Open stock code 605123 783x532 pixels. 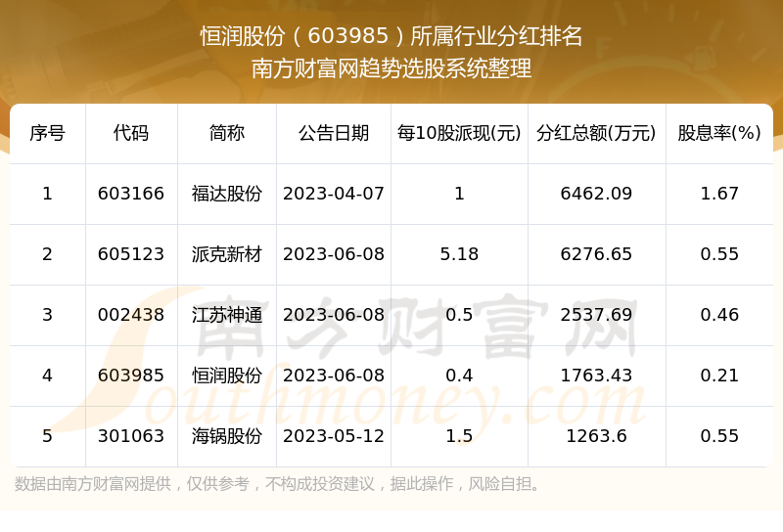pos(131,254)
